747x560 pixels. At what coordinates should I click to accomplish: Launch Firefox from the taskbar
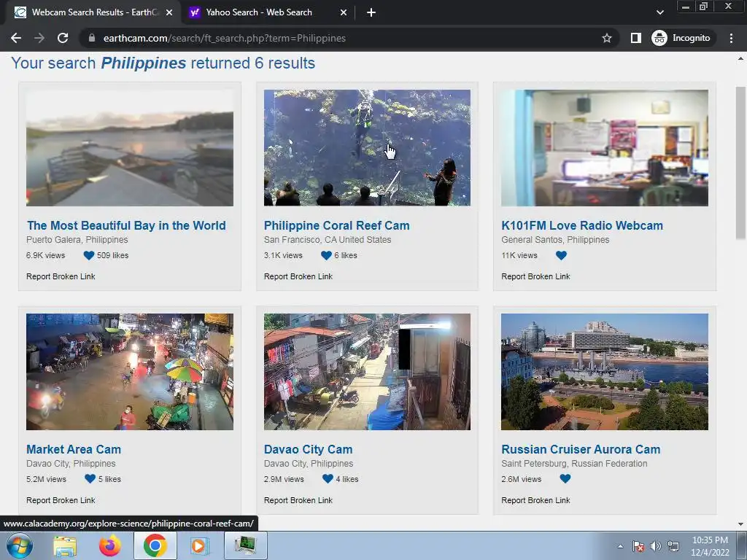[109, 545]
